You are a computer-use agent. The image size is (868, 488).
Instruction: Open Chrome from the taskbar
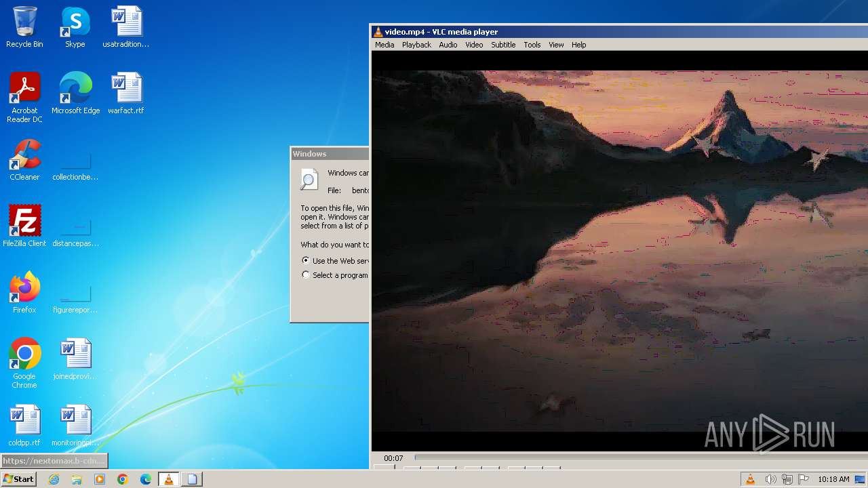coord(123,479)
